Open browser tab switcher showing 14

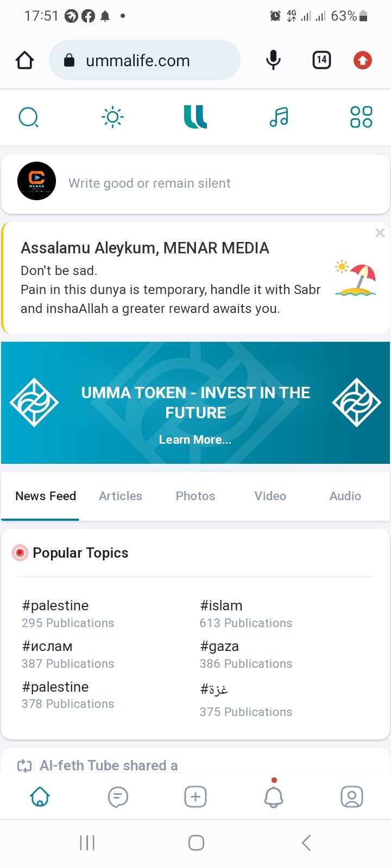pyautogui.click(x=321, y=60)
